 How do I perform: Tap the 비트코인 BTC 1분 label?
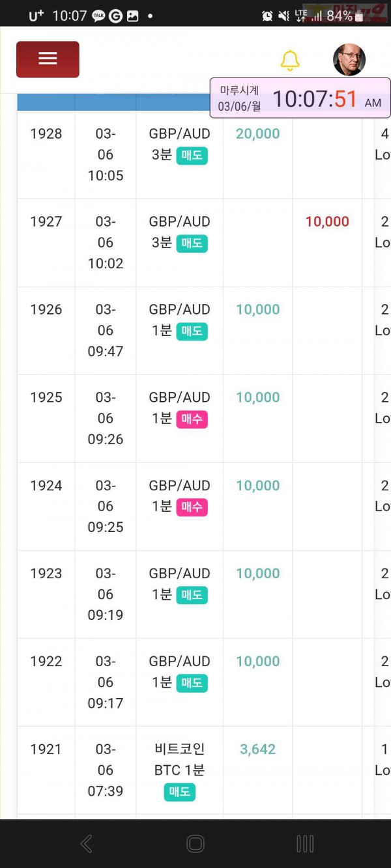pos(179,759)
